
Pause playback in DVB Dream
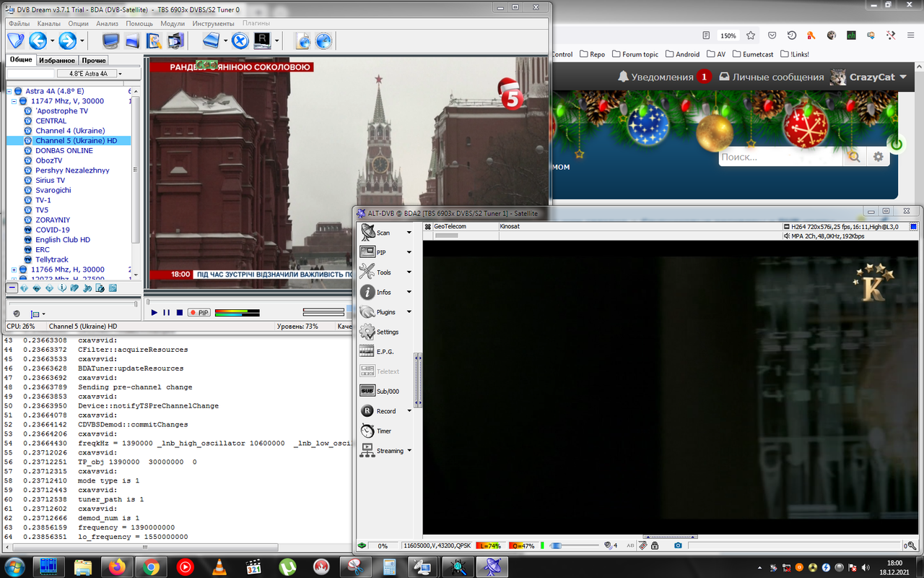(x=166, y=313)
